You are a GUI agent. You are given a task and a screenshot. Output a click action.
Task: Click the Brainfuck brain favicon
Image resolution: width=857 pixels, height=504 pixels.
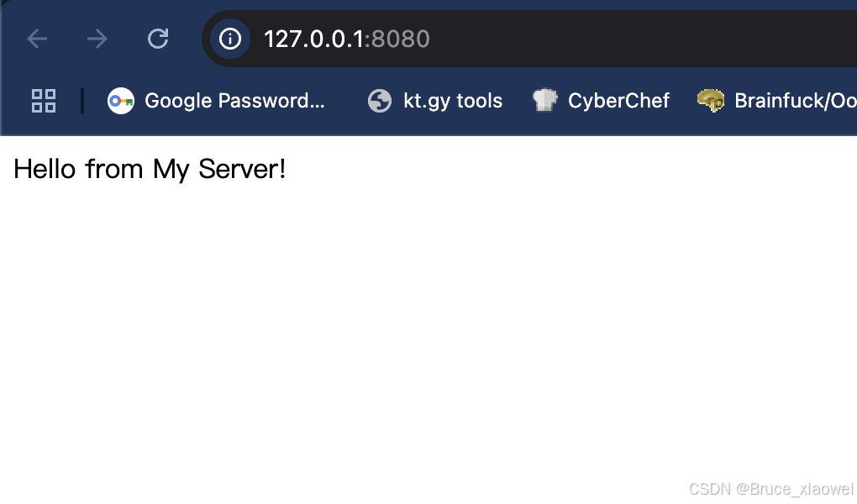(711, 101)
